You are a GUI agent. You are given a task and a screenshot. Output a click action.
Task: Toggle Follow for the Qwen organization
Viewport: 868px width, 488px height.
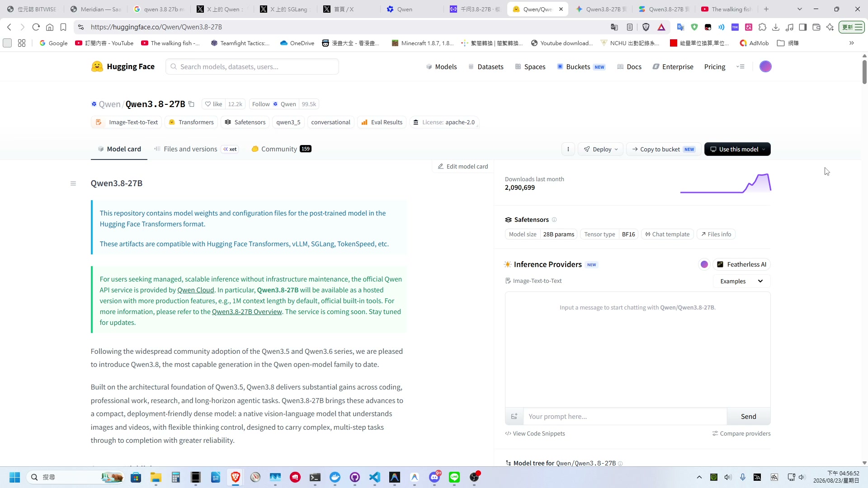click(x=274, y=104)
